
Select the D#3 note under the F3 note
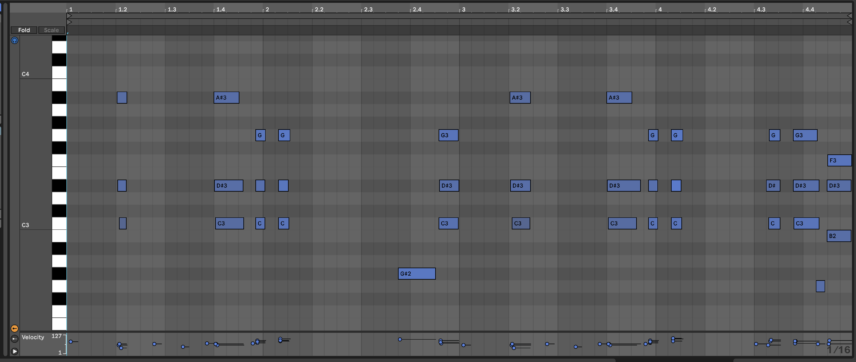(839, 186)
